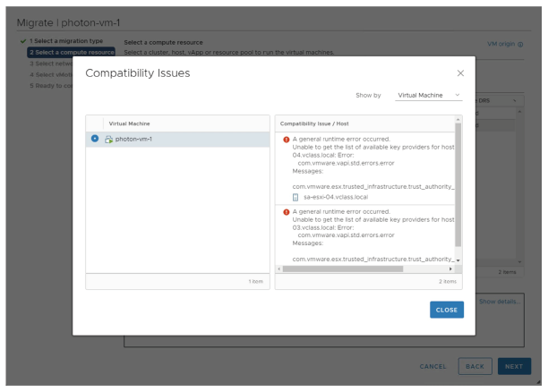The image size is (548, 392).
Task: Click CANCEL in the Migrate wizard
Action: click(x=432, y=366)
